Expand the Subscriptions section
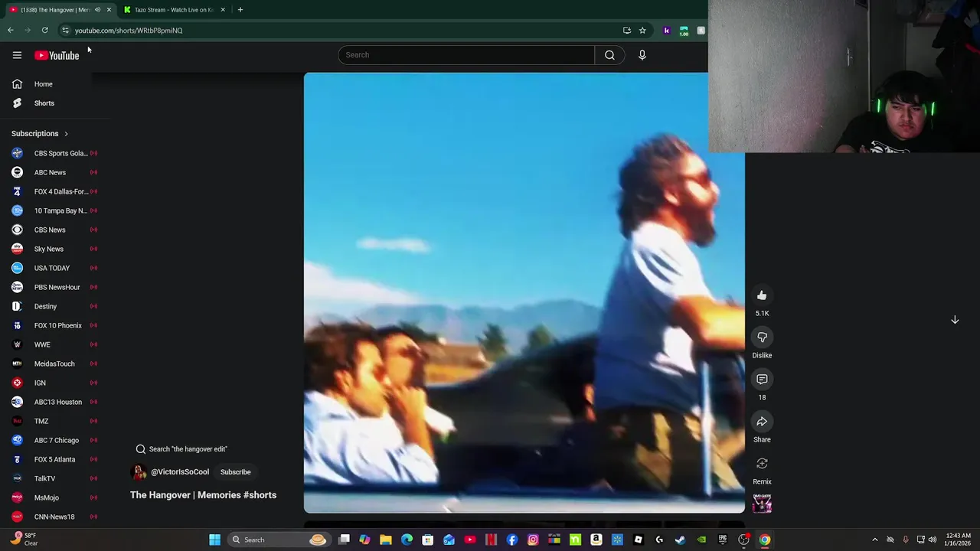 click(40, 133)
